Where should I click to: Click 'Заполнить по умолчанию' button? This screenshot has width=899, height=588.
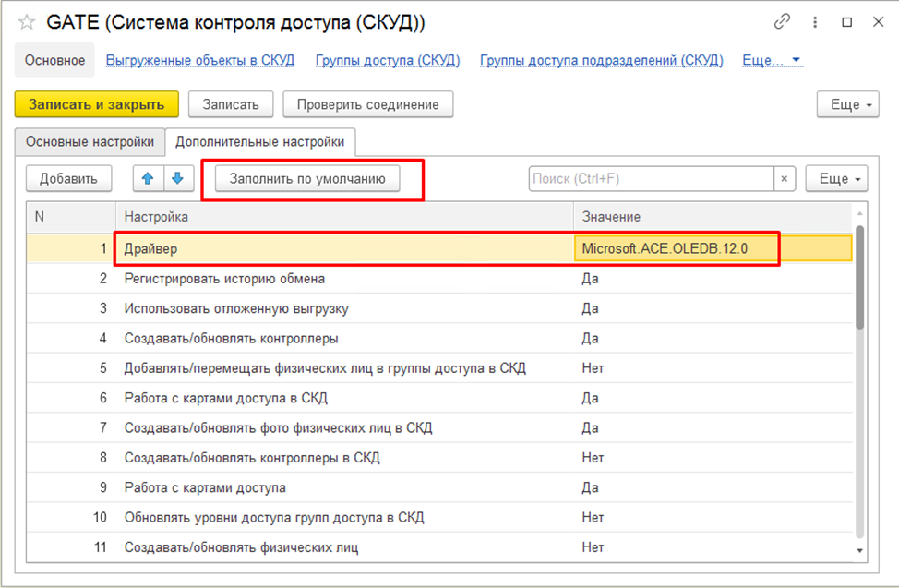[307, 178]
